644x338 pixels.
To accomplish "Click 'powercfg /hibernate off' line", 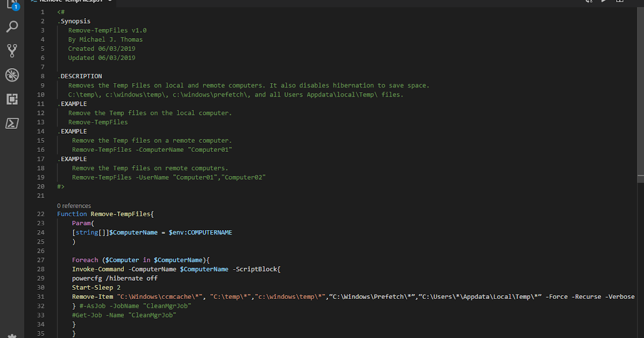I will point(114,278).
